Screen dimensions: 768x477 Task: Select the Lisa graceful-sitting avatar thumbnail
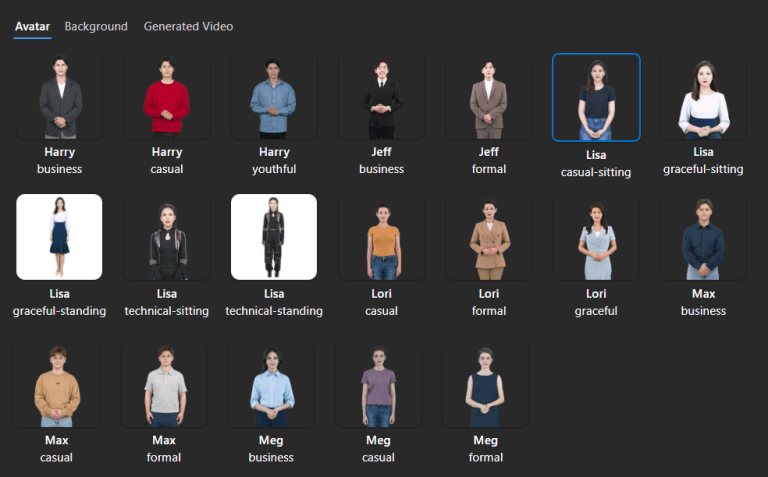click(x=703, y=96)
